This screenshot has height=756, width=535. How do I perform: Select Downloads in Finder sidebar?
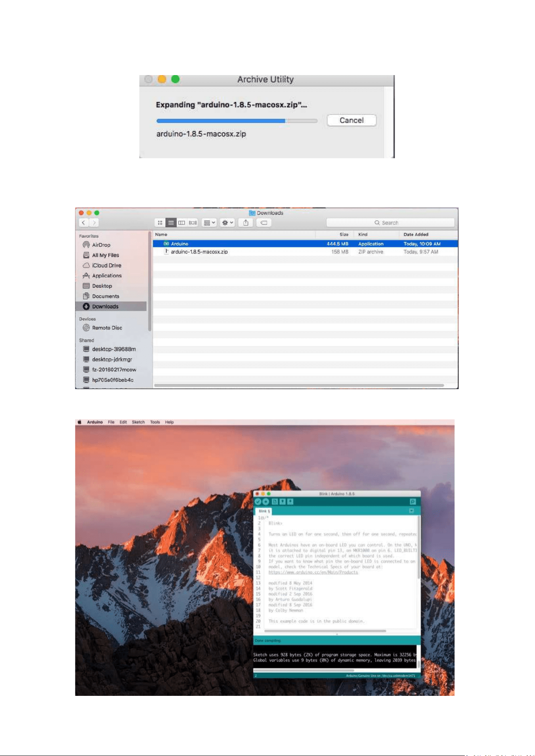click(111, 306)
